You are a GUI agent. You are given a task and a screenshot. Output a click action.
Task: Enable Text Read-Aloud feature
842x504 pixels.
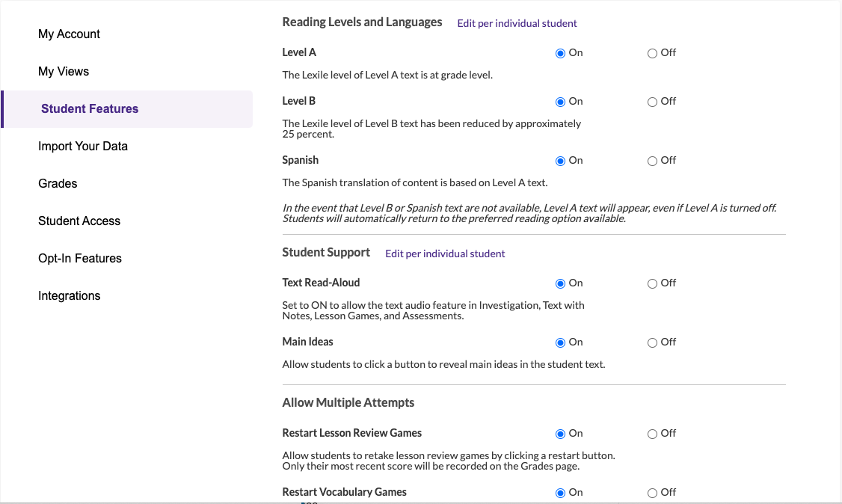point(560,283)
